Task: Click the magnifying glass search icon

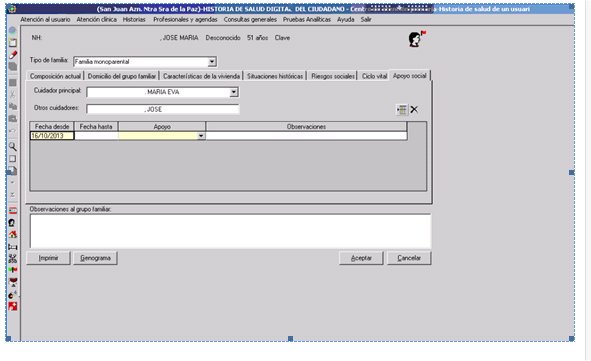Action: (12, 147)
